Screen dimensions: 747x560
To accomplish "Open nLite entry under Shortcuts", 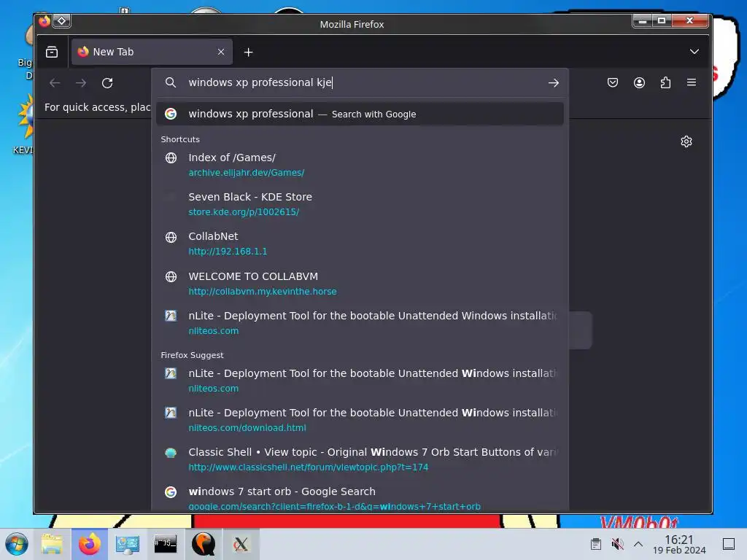I will click(x=360, y=323).
